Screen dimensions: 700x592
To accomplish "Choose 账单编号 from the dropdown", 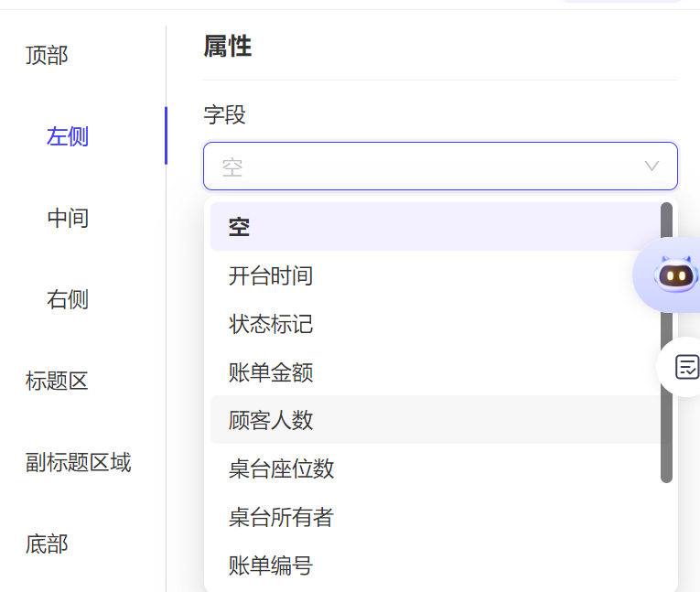I will [x=436, y=565].
